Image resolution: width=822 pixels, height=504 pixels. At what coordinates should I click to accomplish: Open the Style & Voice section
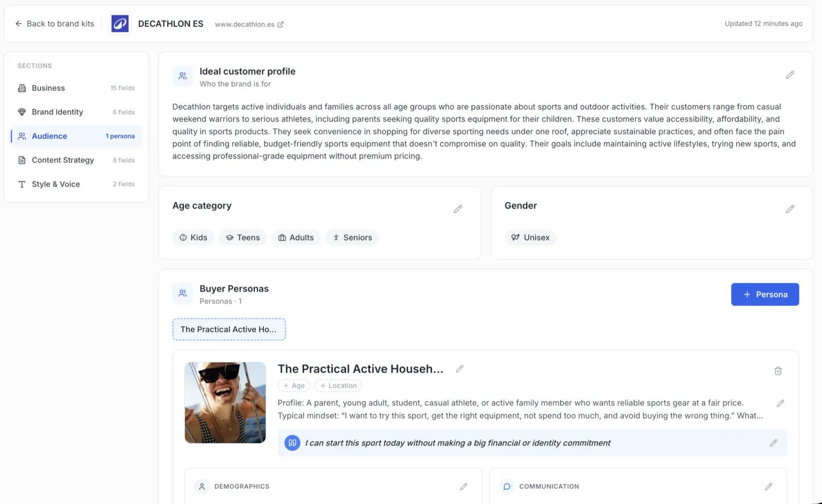click(76, 184)
